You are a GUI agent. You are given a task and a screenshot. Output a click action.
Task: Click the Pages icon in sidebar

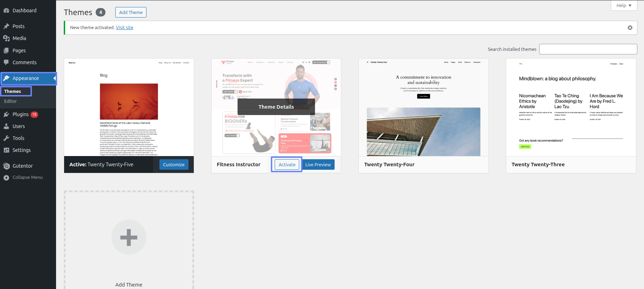click(6, 51)
